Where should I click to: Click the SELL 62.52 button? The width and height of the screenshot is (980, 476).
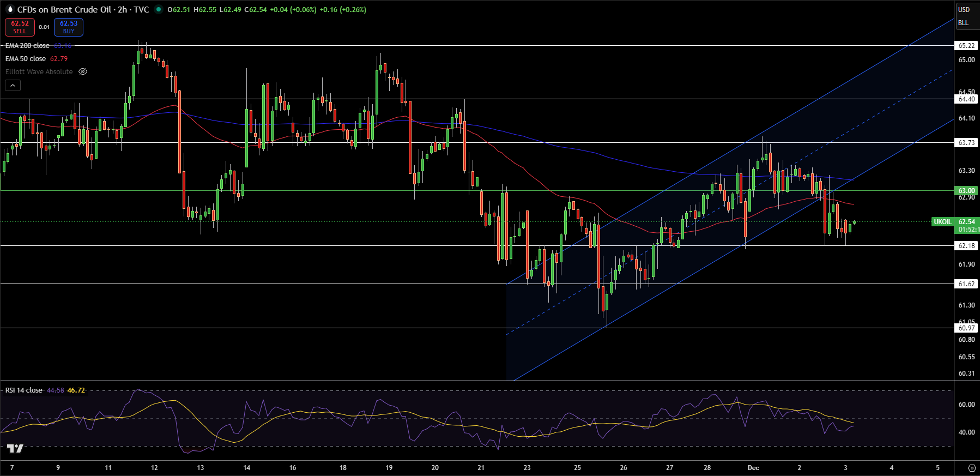20,27
